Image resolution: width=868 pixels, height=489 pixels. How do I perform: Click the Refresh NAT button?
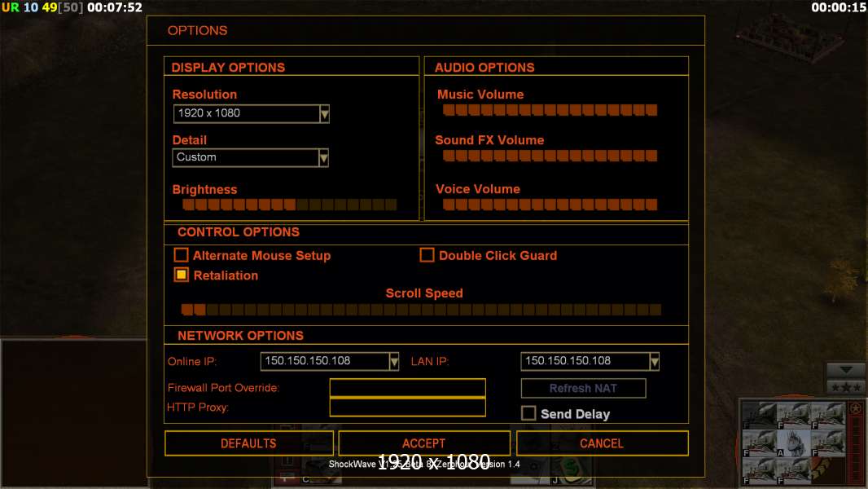click(x=584, y=388)
